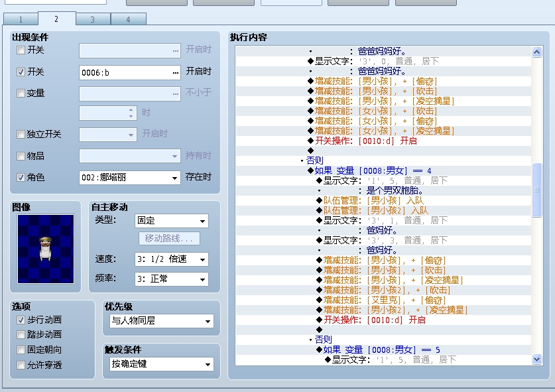Enable the 固定朝向 option
The image size is (555, 392).
pos(21,350)
